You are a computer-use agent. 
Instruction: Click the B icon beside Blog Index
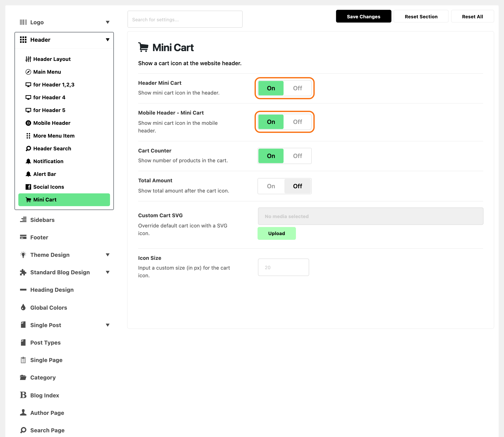click(x=23, y=395)
